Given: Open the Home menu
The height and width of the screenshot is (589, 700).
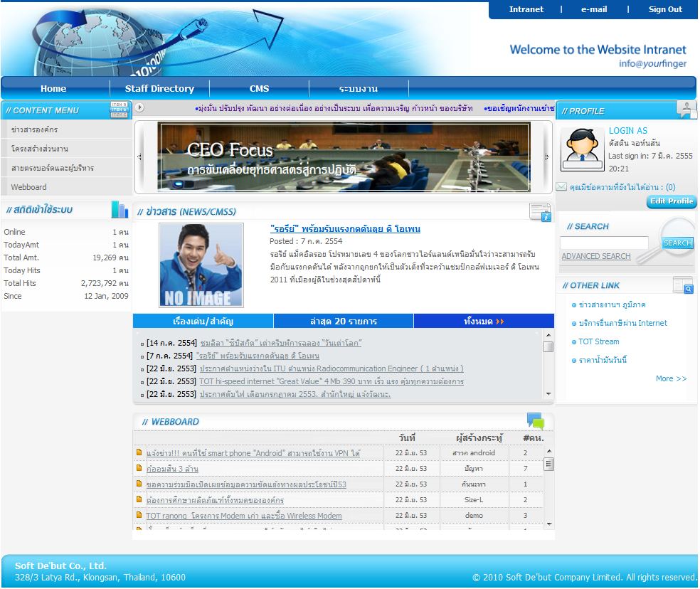Looking at the screenshot, I should (x=53, y=88).
